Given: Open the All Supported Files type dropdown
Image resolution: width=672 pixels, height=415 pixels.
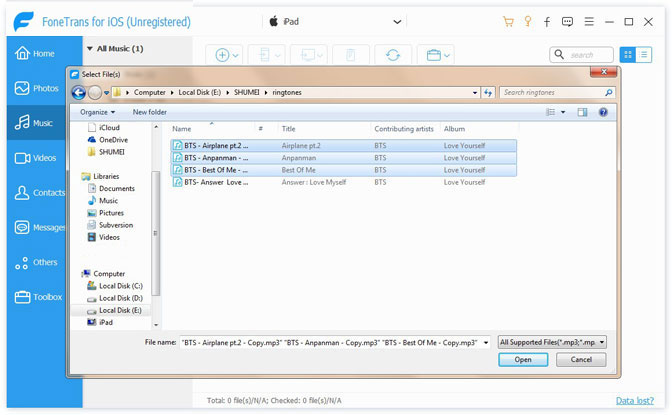Looking at the screenshot, I should coord(552,342).
